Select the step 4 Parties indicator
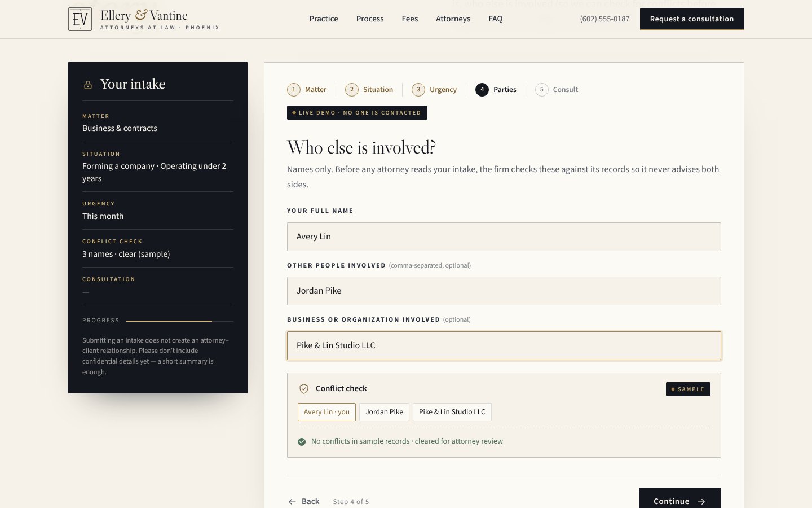The image size is (812, 508). tap(496, 89)
